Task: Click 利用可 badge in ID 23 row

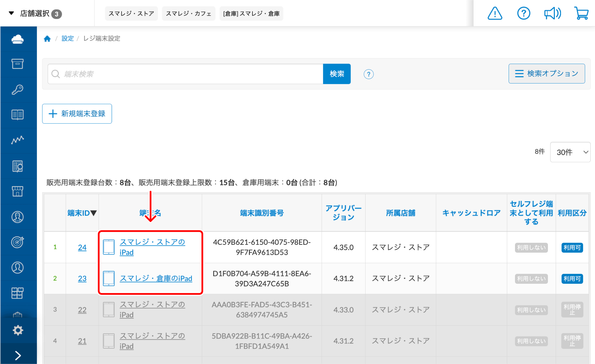Action: point(572,279)
